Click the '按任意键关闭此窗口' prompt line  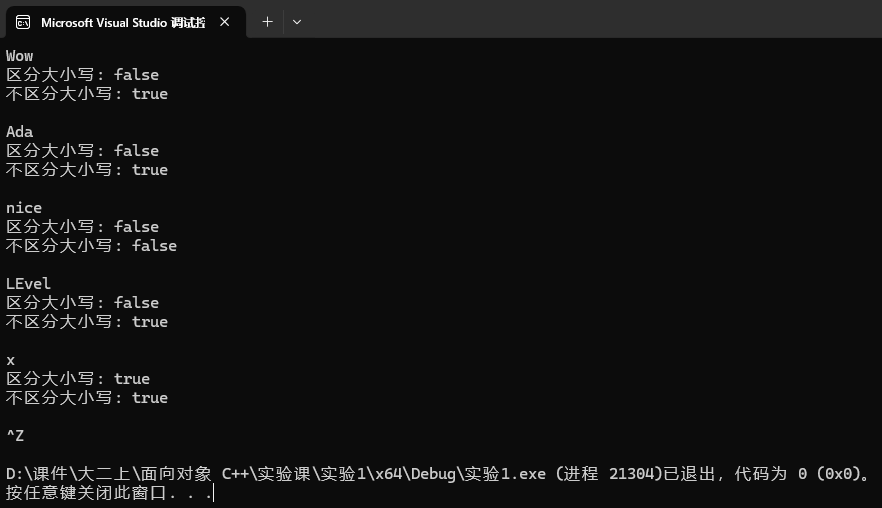click(110, 493)
